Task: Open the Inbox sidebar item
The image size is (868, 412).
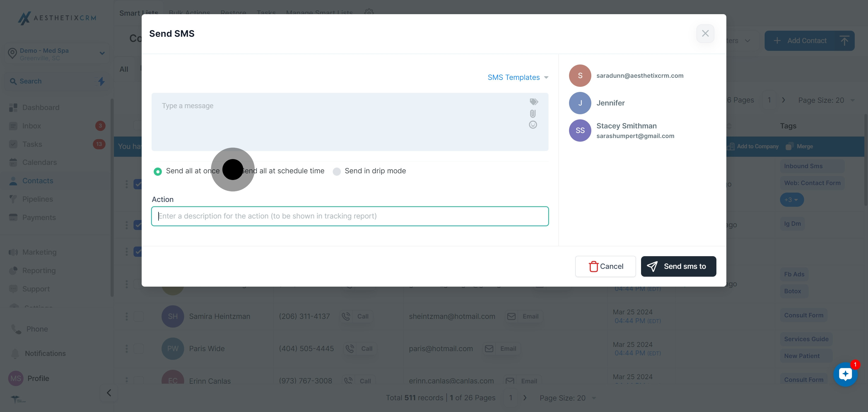Action: (32, 126)
